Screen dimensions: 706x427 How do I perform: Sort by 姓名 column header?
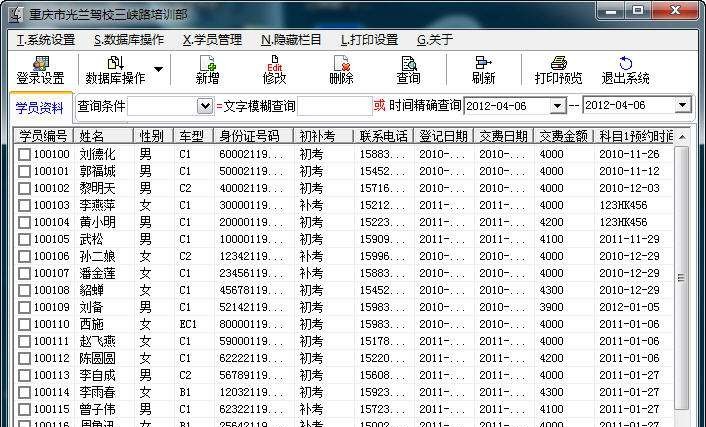[x=103, y=136]
